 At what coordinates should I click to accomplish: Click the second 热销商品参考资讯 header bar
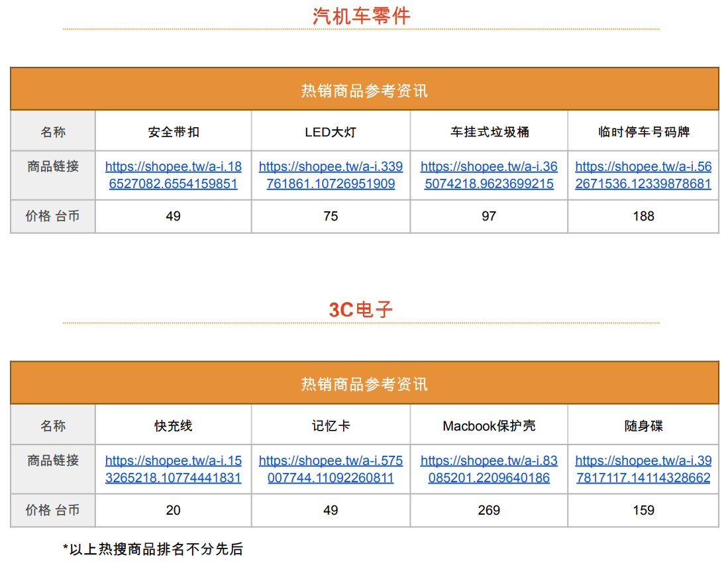pyautogui.click(x=364, y=382)
